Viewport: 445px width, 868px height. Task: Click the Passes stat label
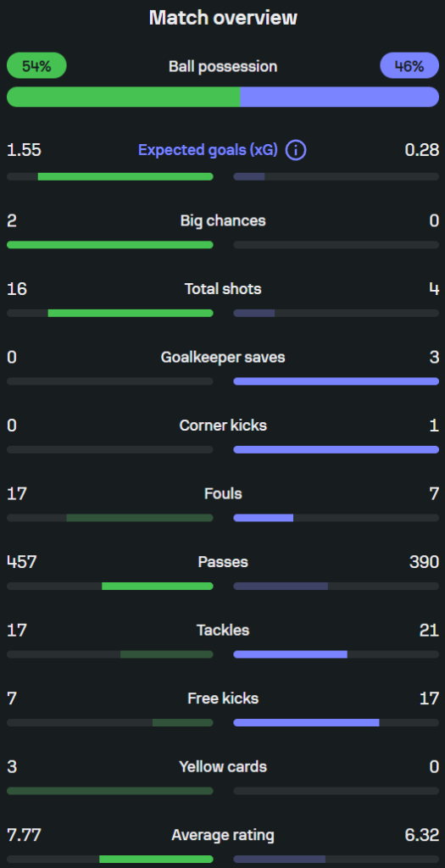click(x=223, y=562)
